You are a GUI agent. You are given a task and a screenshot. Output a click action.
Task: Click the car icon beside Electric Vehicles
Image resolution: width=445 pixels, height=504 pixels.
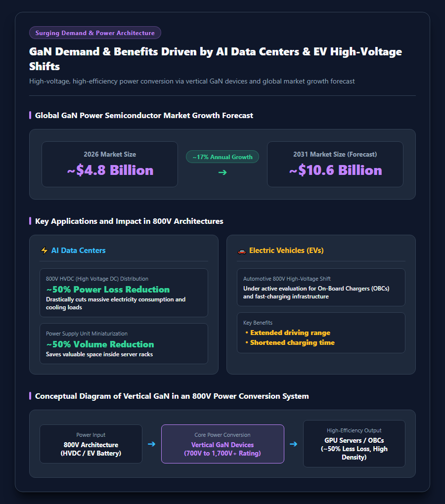(242, 251)
